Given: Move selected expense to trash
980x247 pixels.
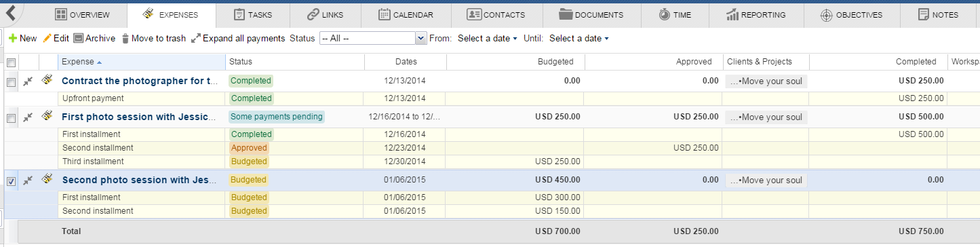Looking at the screenshot, I should coord(153,39).
